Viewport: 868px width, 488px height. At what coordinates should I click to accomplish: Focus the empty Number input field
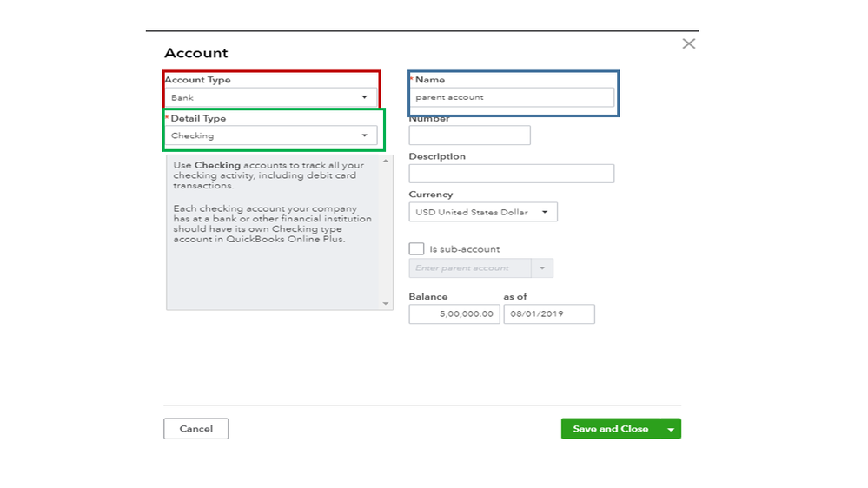click(x=469, y=135)
